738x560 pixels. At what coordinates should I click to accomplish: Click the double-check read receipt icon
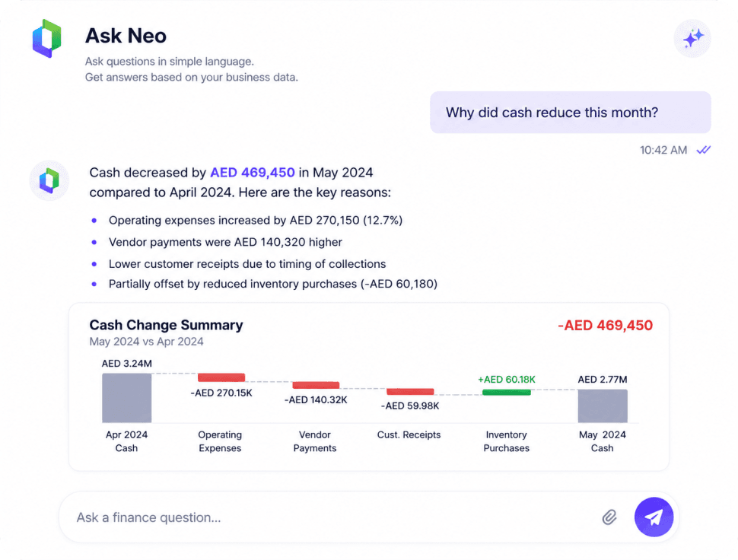tap(704, 150)
